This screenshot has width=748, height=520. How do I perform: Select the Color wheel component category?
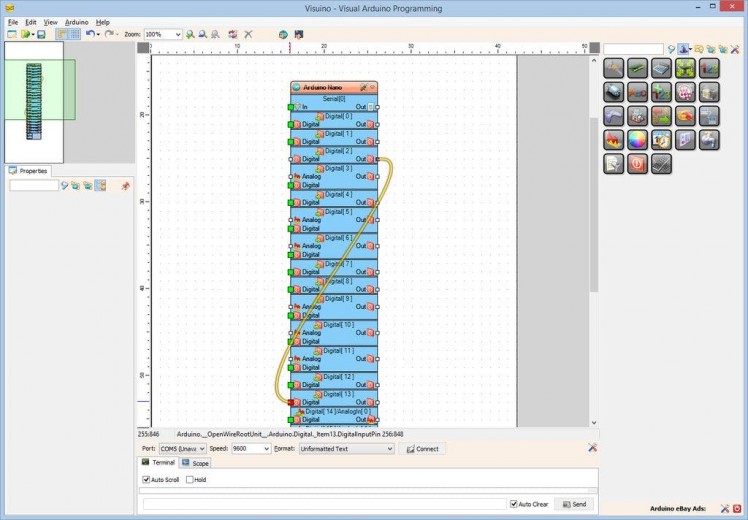click(x=637, y=140)
